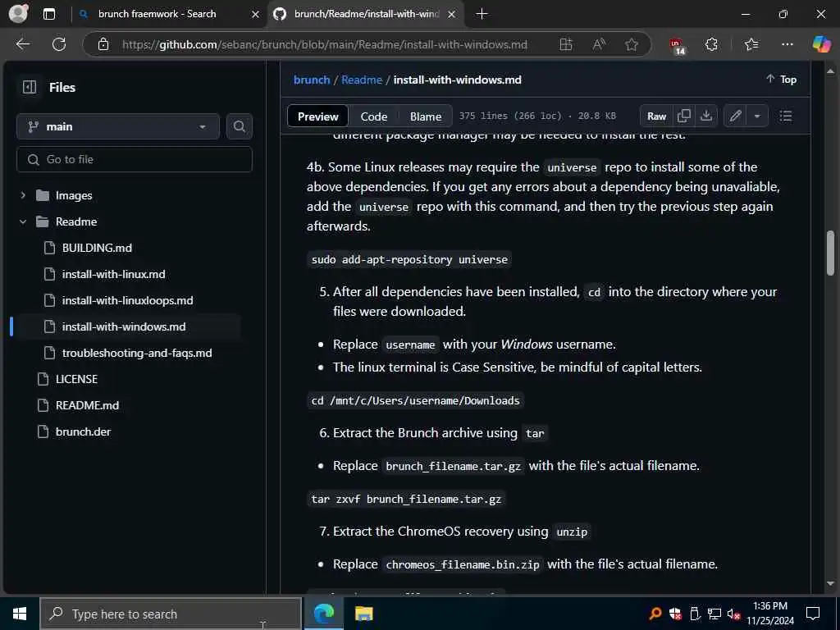
Task: Open install-with-linuxloops.md in file tree
Action: pyautogui.click(x=126, y=300)
